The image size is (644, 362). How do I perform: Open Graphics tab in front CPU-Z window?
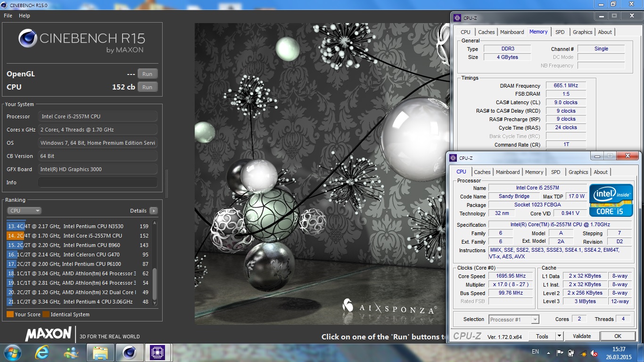coord(578,172)
